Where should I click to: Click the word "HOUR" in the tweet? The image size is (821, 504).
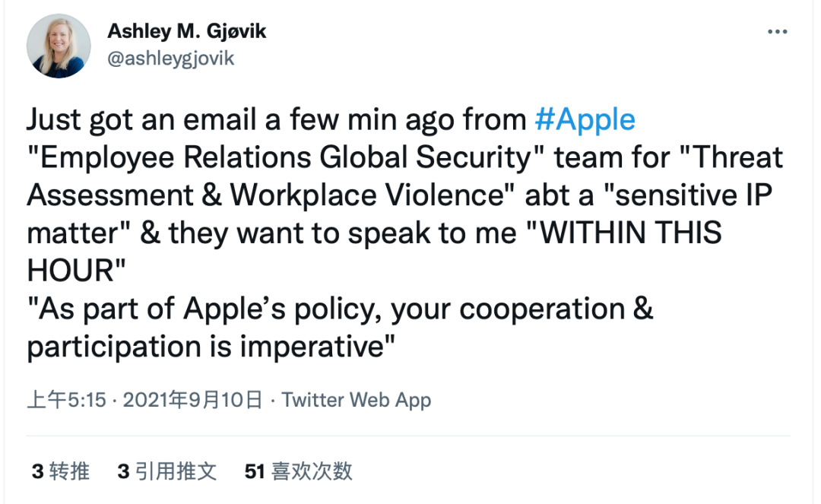coord(69,271)
